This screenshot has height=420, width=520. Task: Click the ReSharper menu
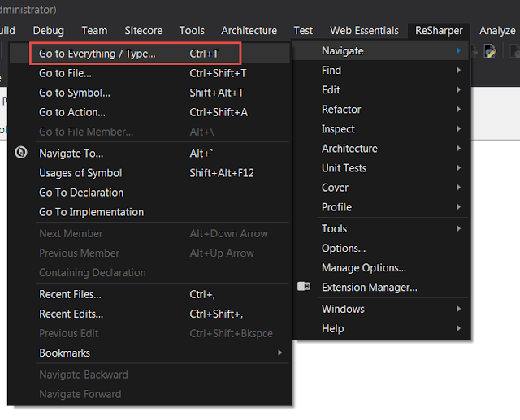(439, 31)
